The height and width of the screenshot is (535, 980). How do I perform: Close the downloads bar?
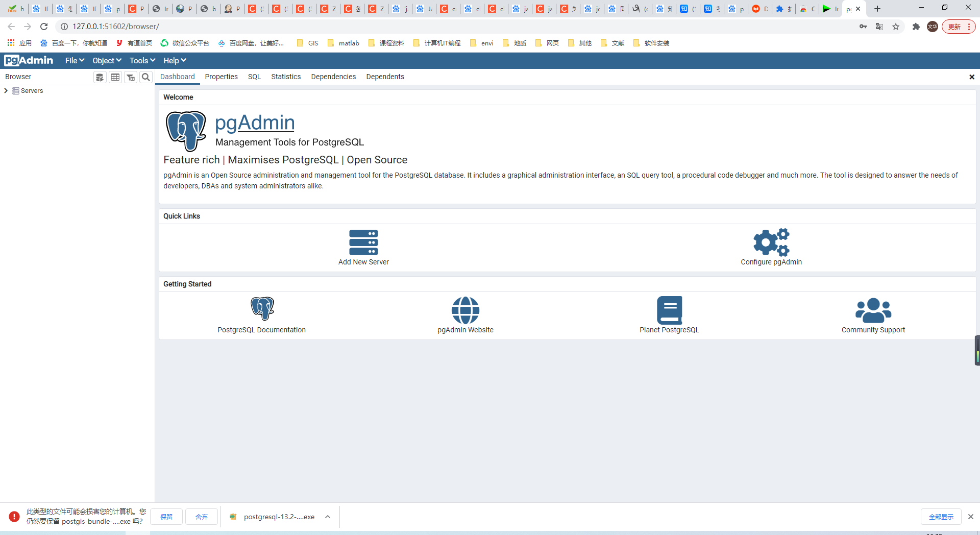pos(971,517)
